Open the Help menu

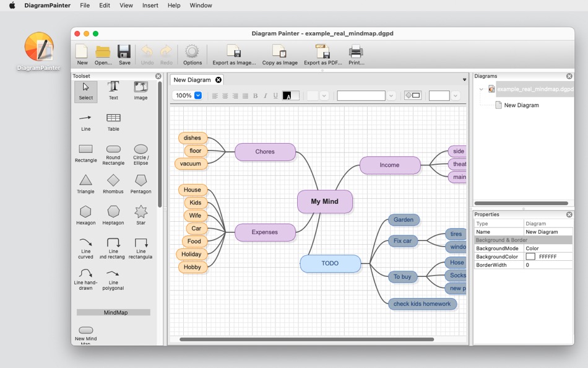point(174,5)
